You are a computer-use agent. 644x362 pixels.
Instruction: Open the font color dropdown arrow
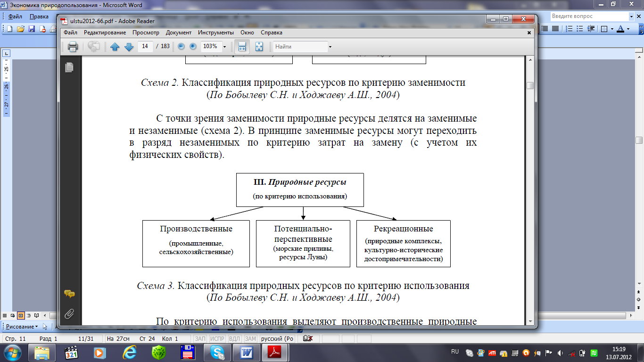tap(628, 29)
